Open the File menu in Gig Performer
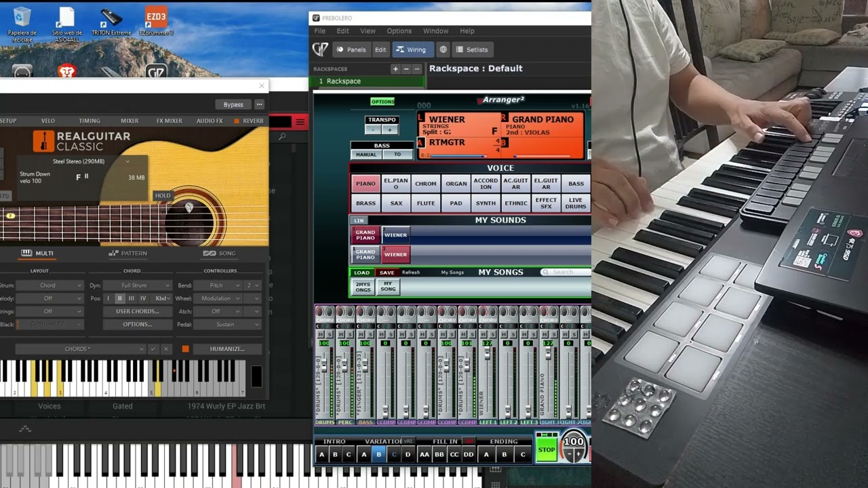 coord(319,31)
